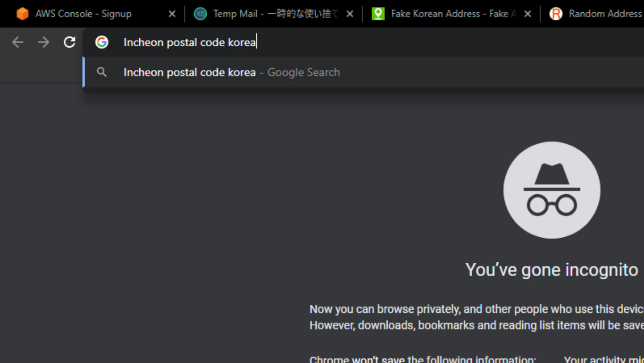The image size is (644, 363).
Task: Click the address bar text 'Incheon postal code korea'
Action: (189, 43)
